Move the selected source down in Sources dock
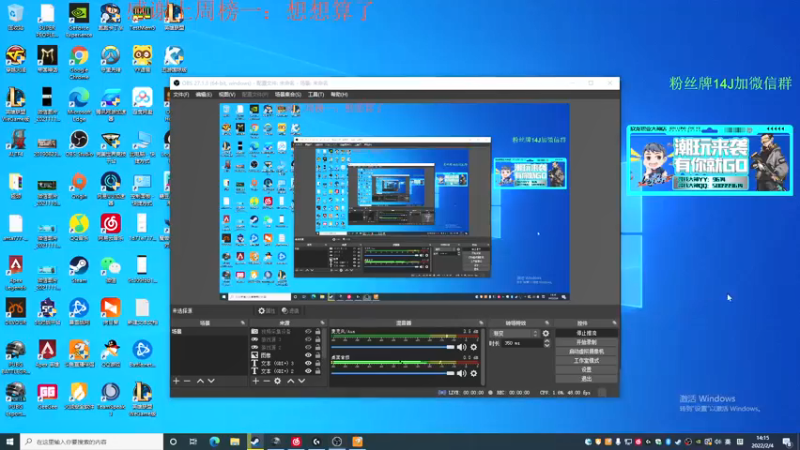Viewport: 800px width, 450px height. click(302, 381)
